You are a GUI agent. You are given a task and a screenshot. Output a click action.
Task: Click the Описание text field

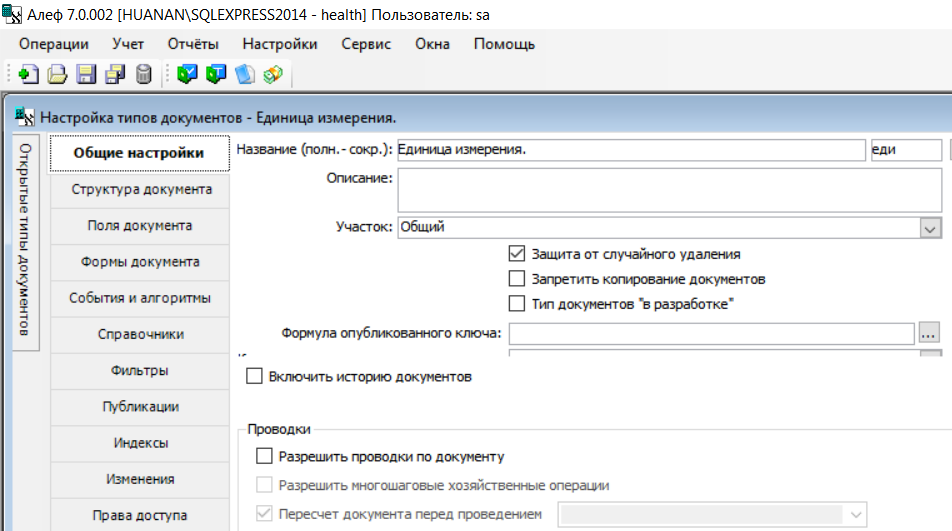(670, 191)
